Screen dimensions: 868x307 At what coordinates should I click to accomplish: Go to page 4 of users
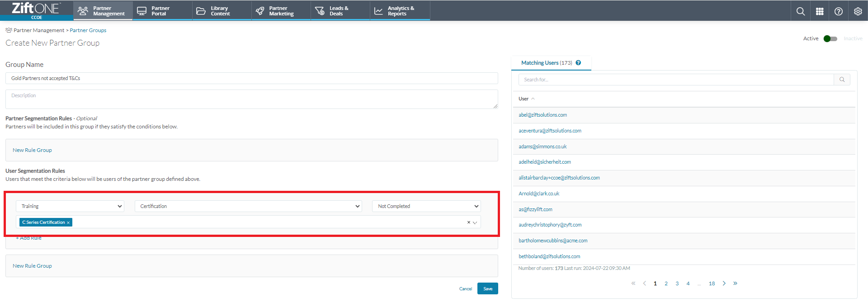point(688,283)
